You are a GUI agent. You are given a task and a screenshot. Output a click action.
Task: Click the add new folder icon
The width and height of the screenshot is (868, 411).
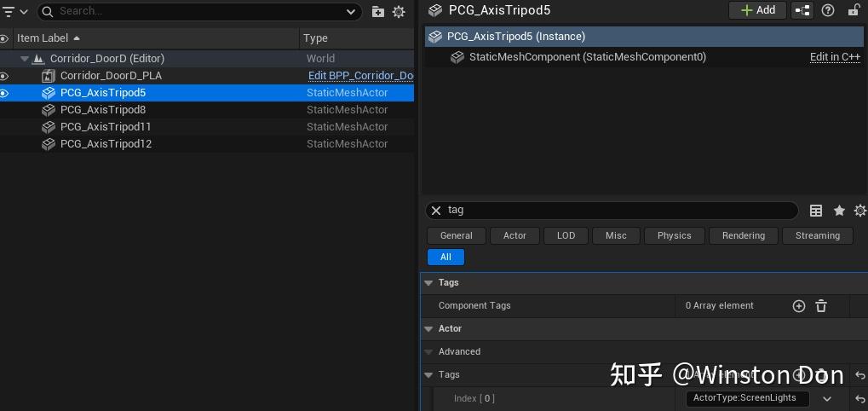click(378, 11)
